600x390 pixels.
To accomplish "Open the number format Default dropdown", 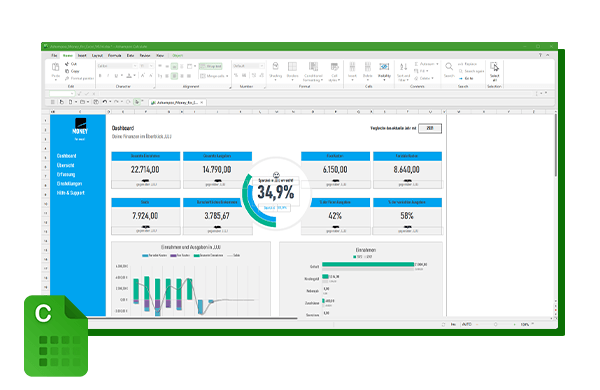I will pos(262,66).
